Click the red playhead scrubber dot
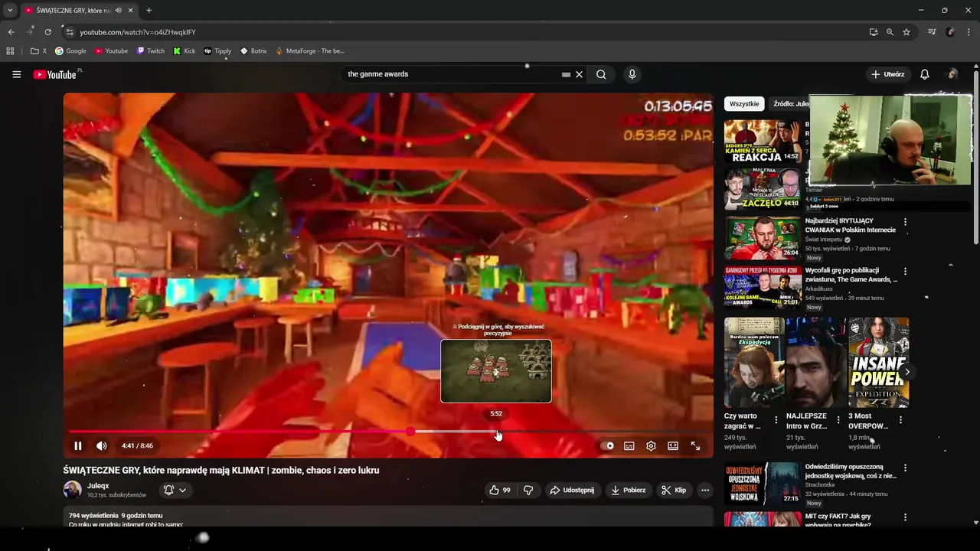Screen dimensions: 980x551 [410, 432]
